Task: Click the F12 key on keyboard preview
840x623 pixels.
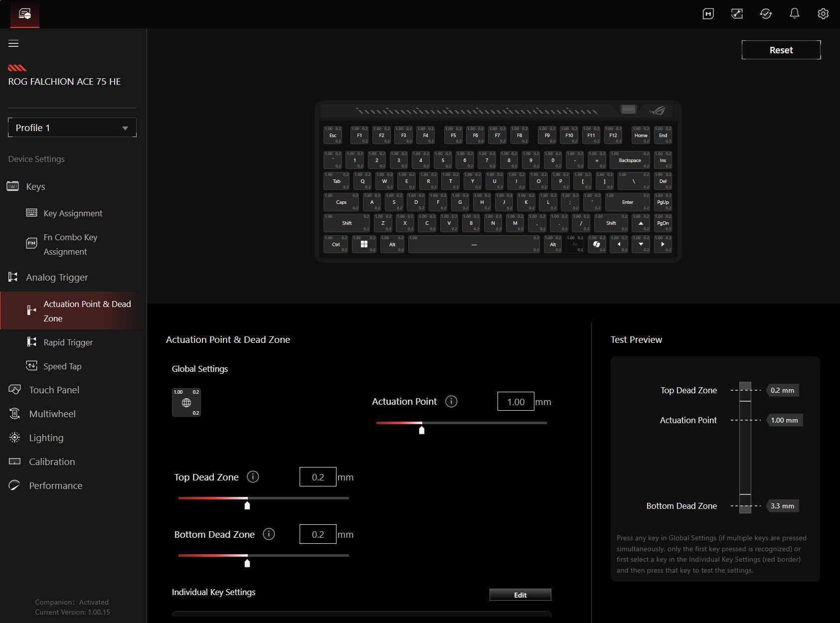Action: click(x=613, y=135)
